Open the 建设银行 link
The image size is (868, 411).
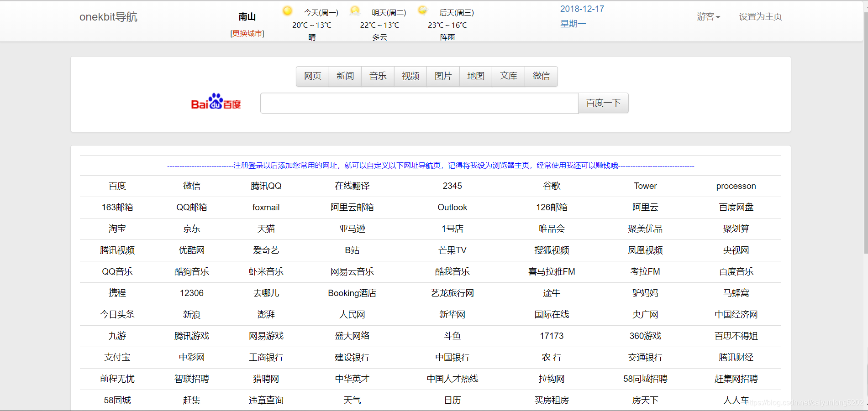352,358
